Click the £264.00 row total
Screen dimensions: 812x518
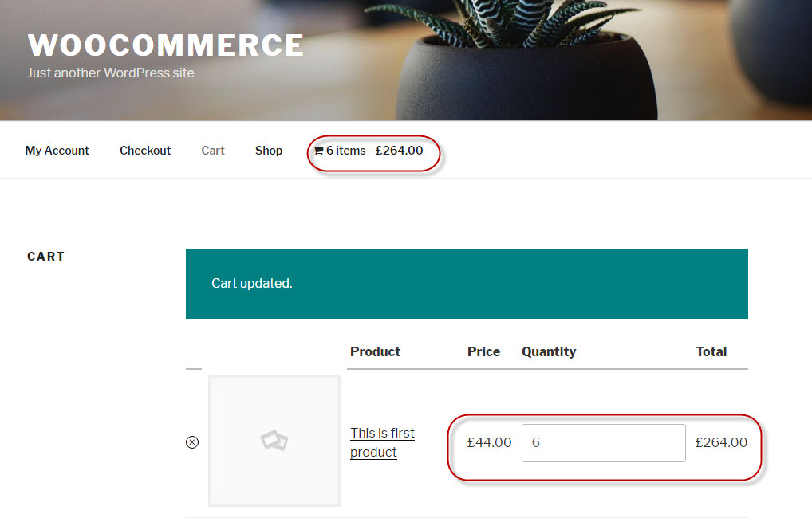[721, 442]
